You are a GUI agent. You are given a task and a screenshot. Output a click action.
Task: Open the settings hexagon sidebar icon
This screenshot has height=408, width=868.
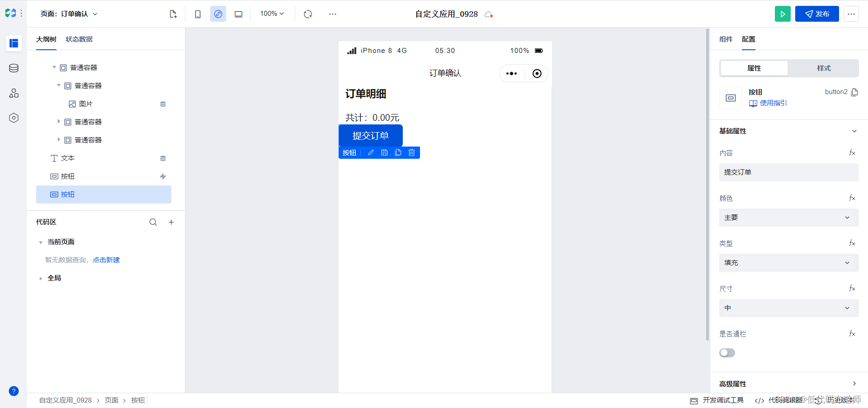(14, 118)
